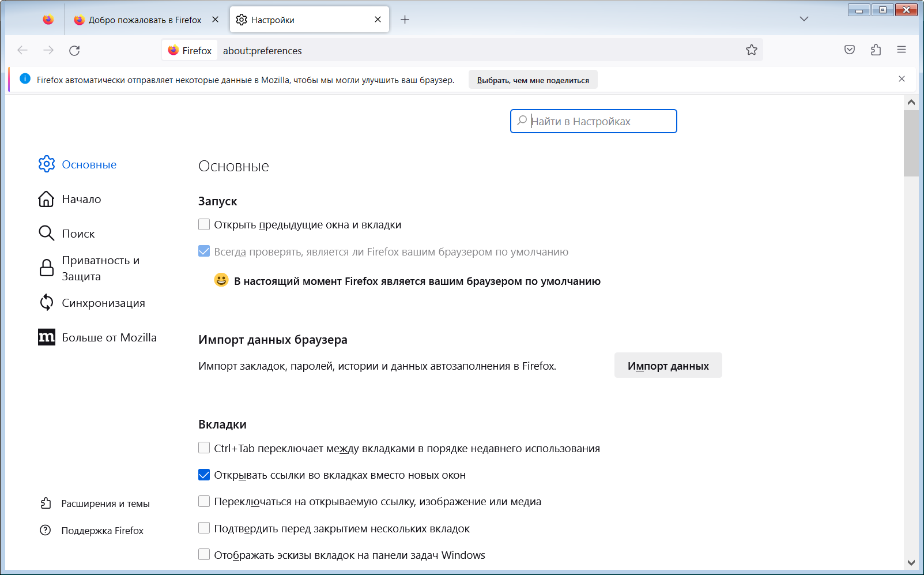
Task: Click the Импорт данных button
Action: click(x=667, y=366)
